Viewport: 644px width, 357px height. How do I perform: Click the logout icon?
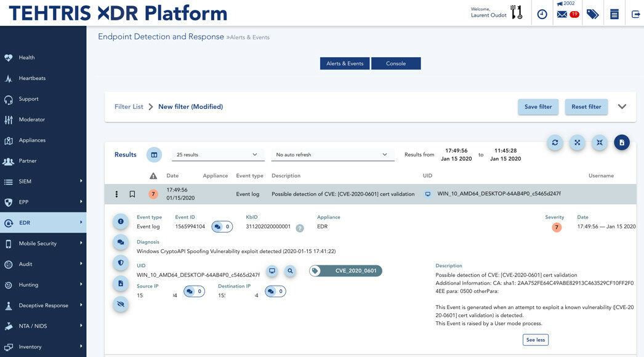click(x=635, y=14)
